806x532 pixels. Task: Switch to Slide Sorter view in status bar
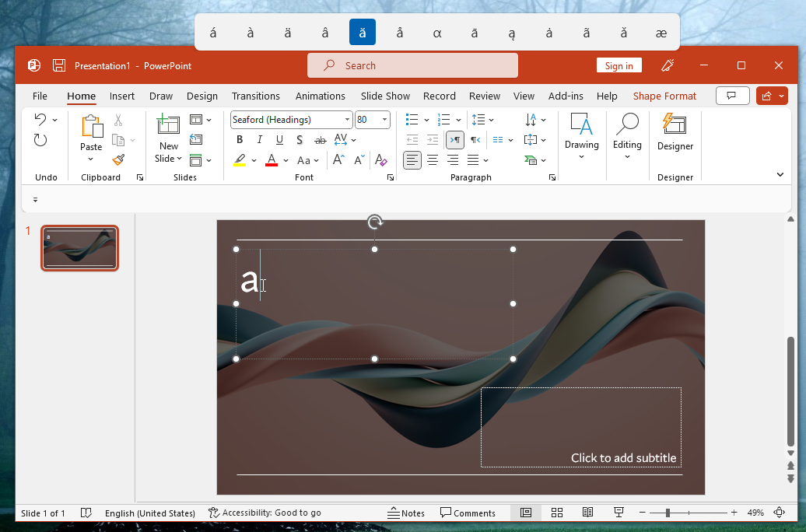556,513
